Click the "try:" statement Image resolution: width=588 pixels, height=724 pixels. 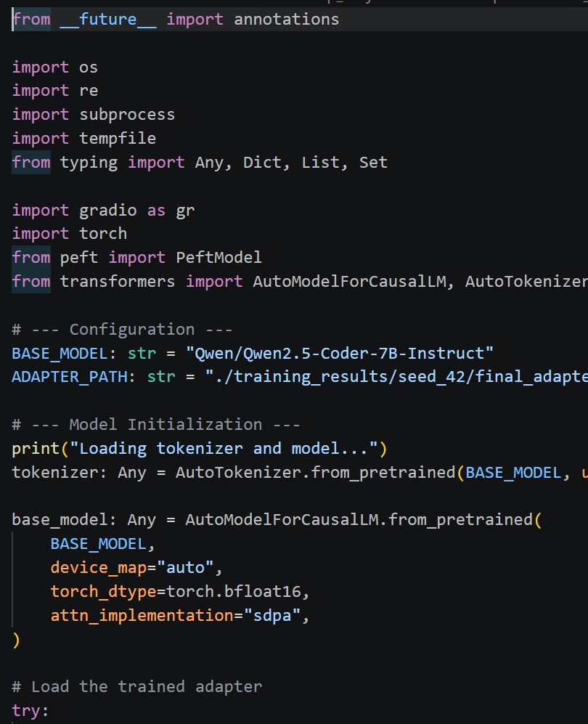tap(30, 711)
